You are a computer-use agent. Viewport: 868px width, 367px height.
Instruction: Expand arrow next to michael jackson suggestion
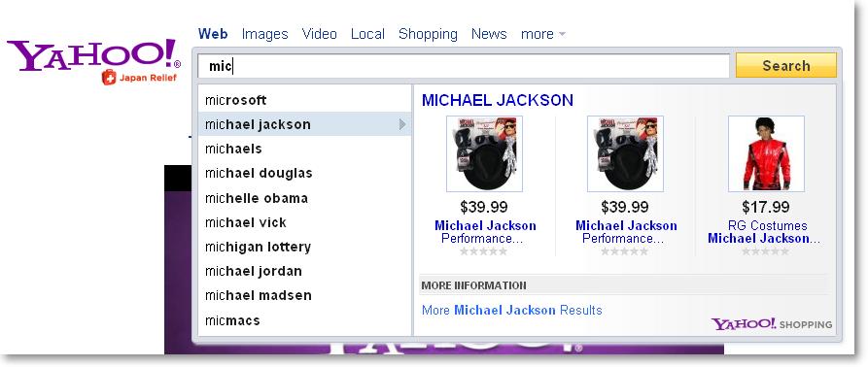pyautogui.click(x=402, y=124)
